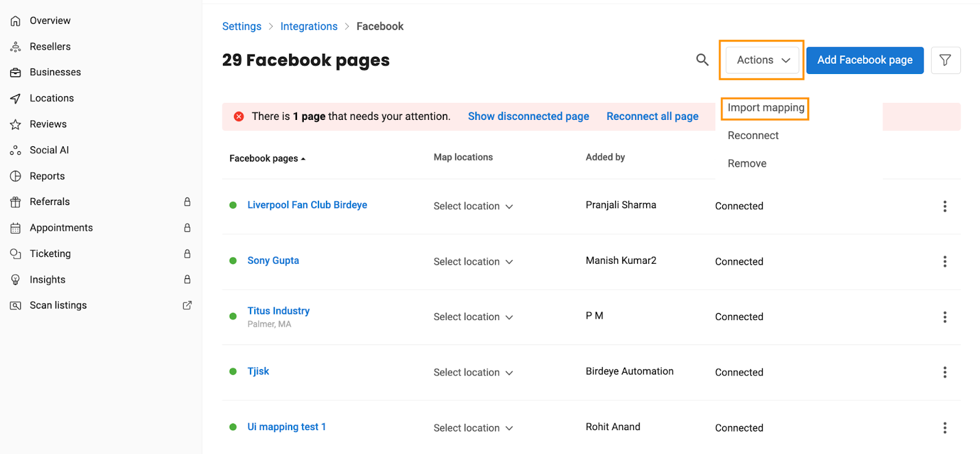The height and width of the screenshot is (454, 980).
Task: Click the Locations arrow icon
Action: (15, 99)
